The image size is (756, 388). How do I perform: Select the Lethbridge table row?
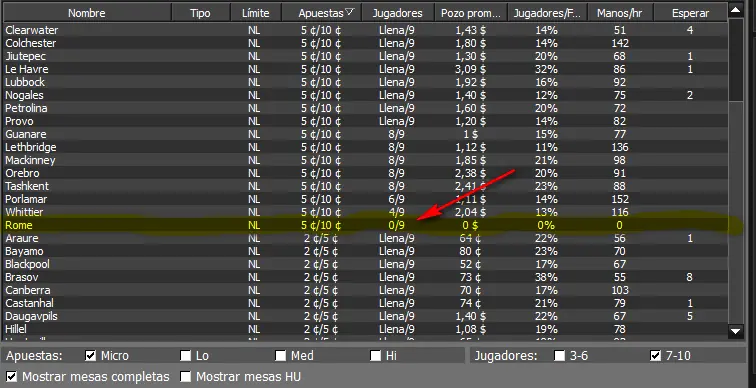[365, 147]
